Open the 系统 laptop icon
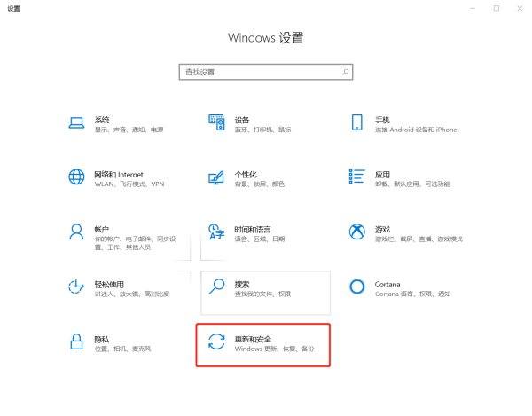This screenshot has height=416, width=532. pyautogui.click(x=76, y=122)
